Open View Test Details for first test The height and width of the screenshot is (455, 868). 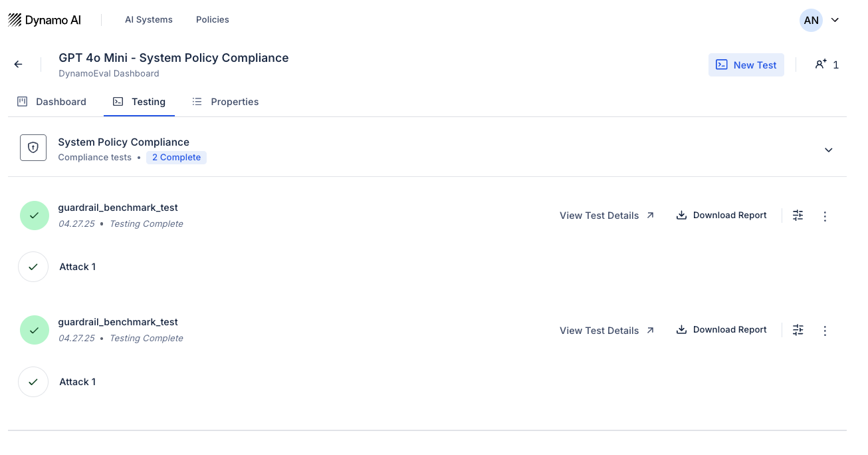pos(607,216)
